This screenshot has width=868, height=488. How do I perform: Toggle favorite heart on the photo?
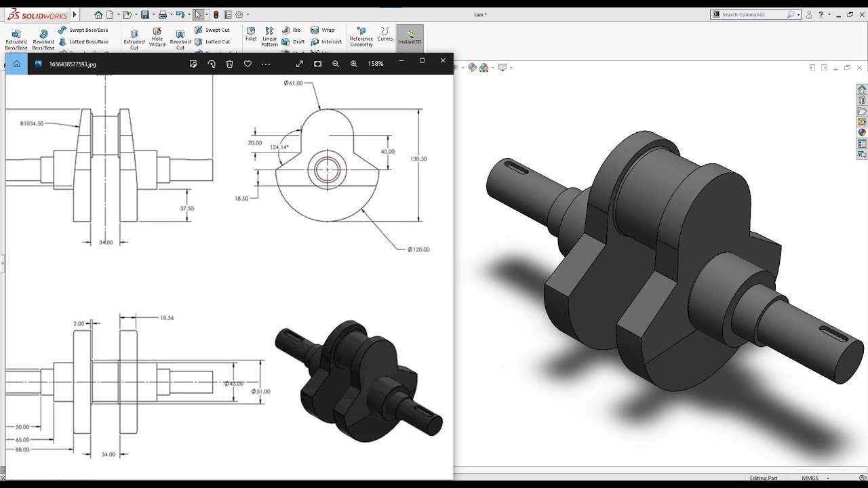pos(248,64)
